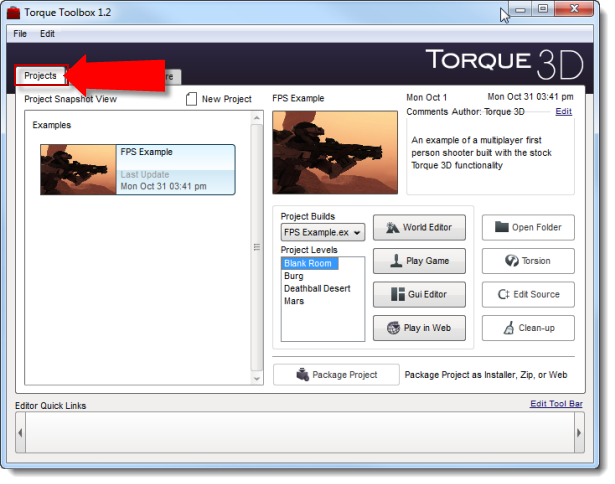
Task: Click Package Project button
Action: (x=336, y=375)
